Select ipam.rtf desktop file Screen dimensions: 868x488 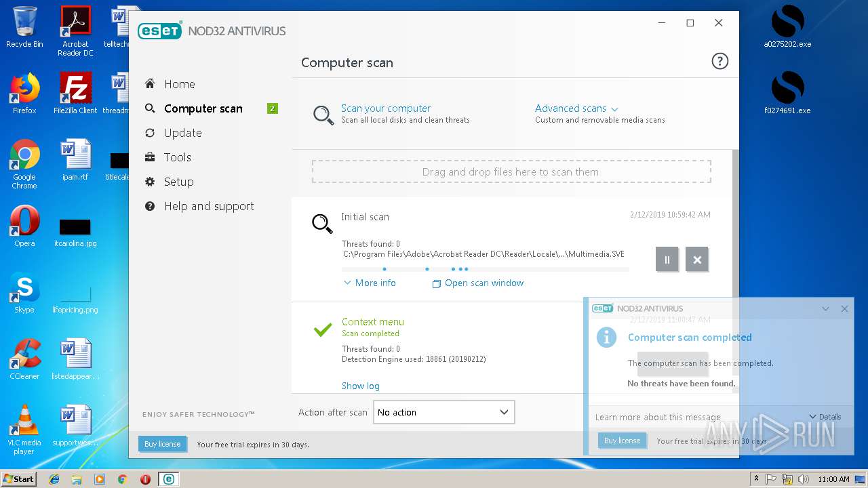coord(75,160)
